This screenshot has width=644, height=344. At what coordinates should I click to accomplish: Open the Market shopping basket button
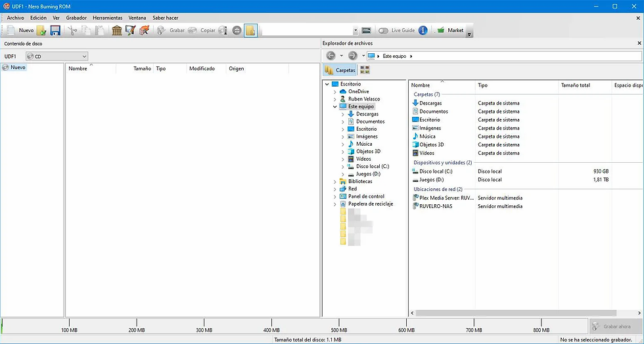coord(451,30)
